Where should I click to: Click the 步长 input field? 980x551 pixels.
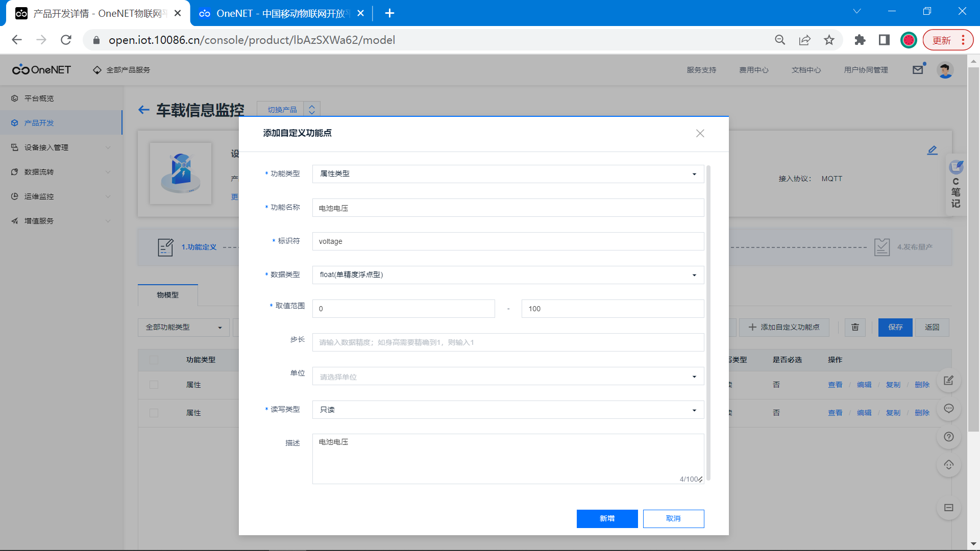(x=507, y=342)
